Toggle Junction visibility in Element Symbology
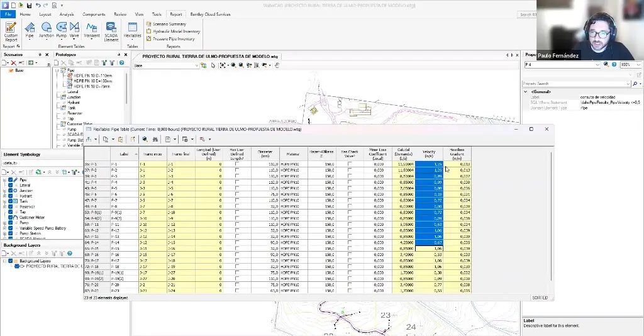 click(11, 191)
